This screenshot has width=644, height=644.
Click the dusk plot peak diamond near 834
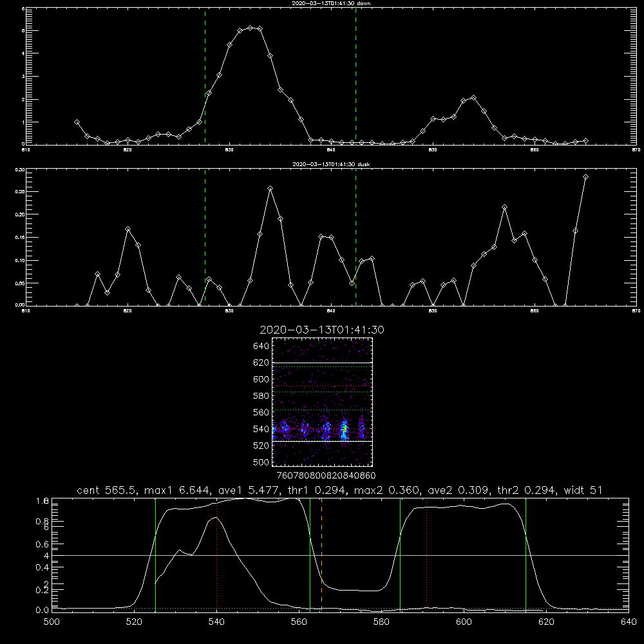tap(270, 189)
